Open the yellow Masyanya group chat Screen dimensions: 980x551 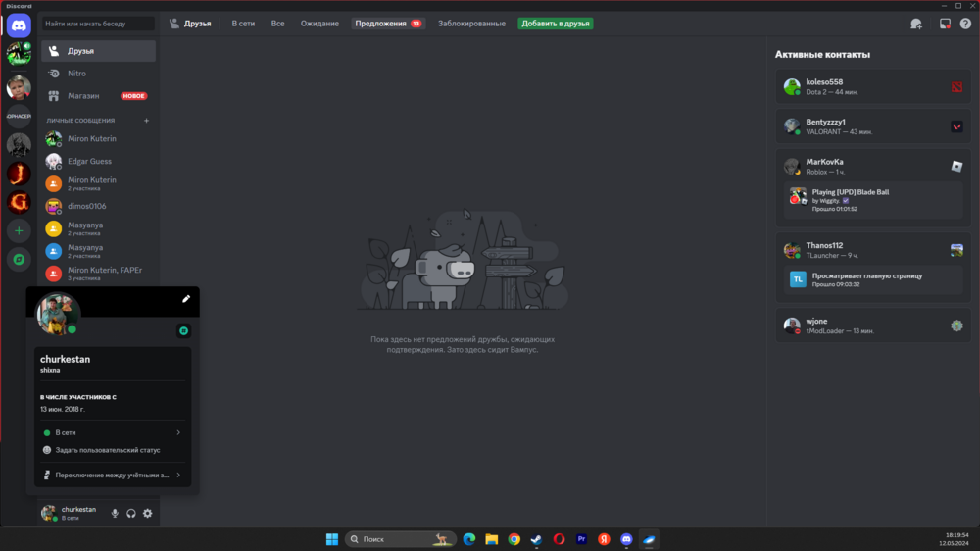99,228
